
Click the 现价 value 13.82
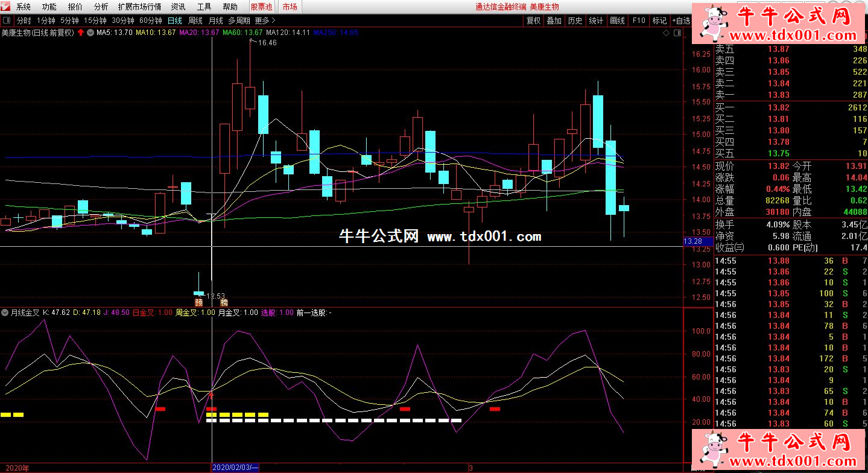[778, 166]
